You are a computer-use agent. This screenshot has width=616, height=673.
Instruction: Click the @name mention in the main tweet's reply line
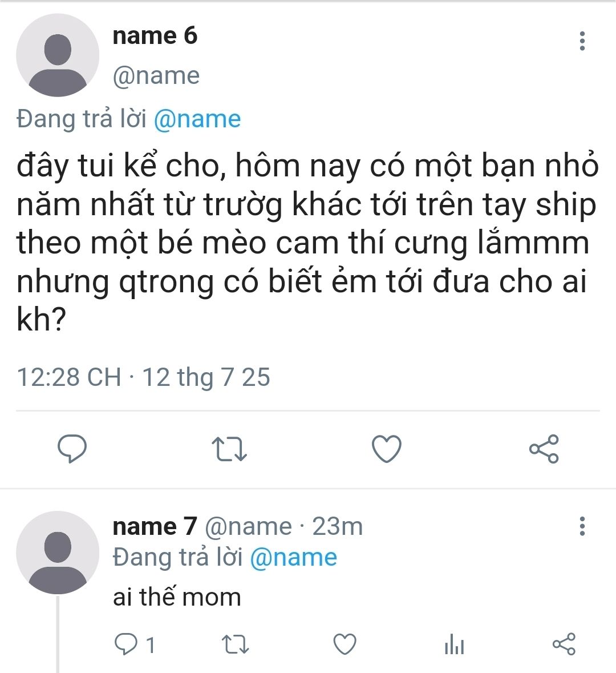tap(197, 119)
